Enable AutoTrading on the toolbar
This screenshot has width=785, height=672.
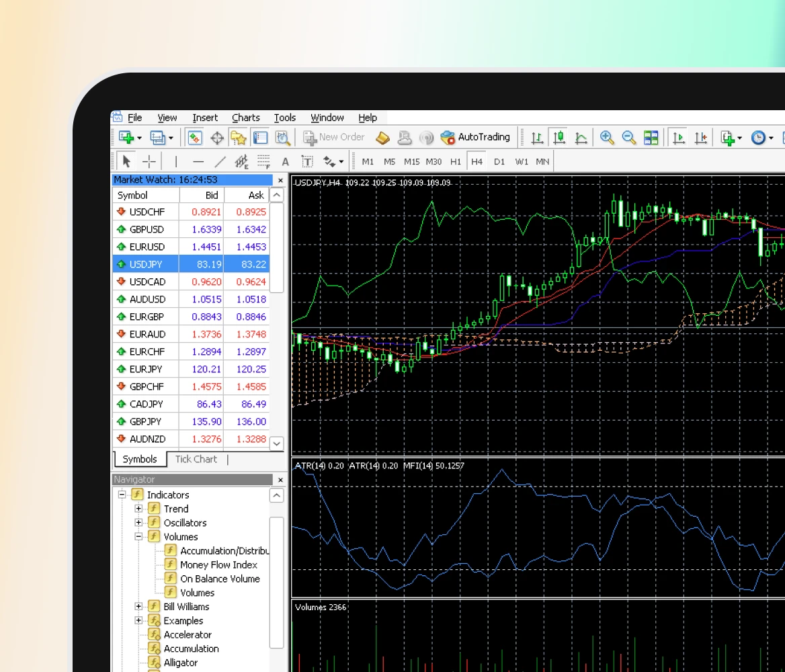click(x=477, y=137)
